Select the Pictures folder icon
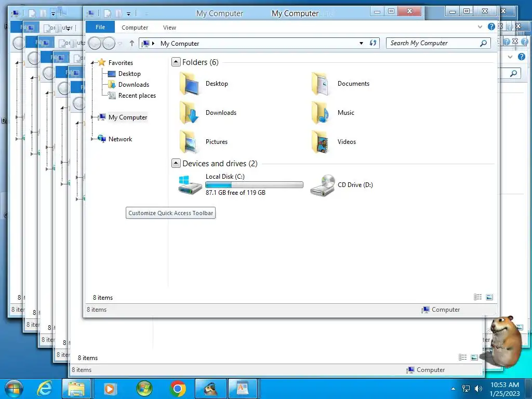 [x=189, y=142]
